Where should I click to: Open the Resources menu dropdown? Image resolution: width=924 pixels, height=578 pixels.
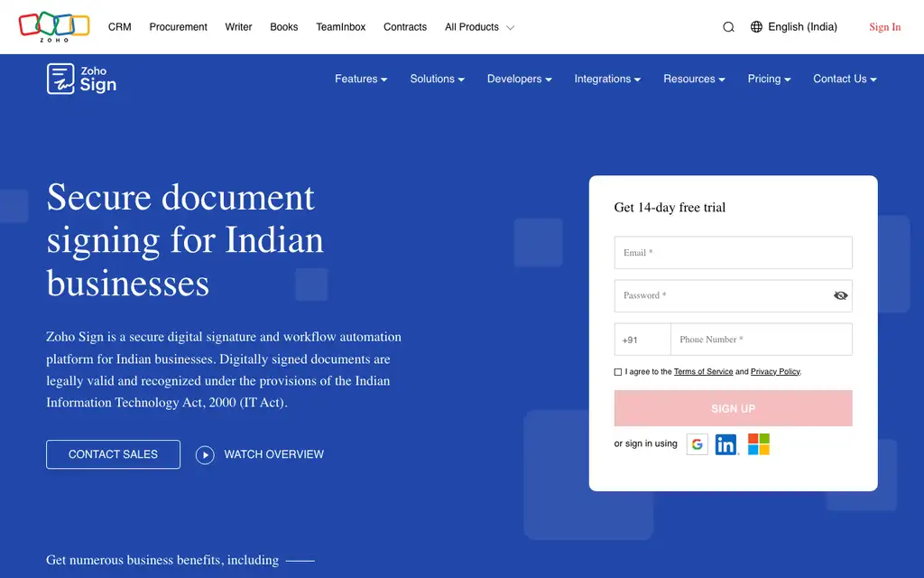tap(694, 79)
